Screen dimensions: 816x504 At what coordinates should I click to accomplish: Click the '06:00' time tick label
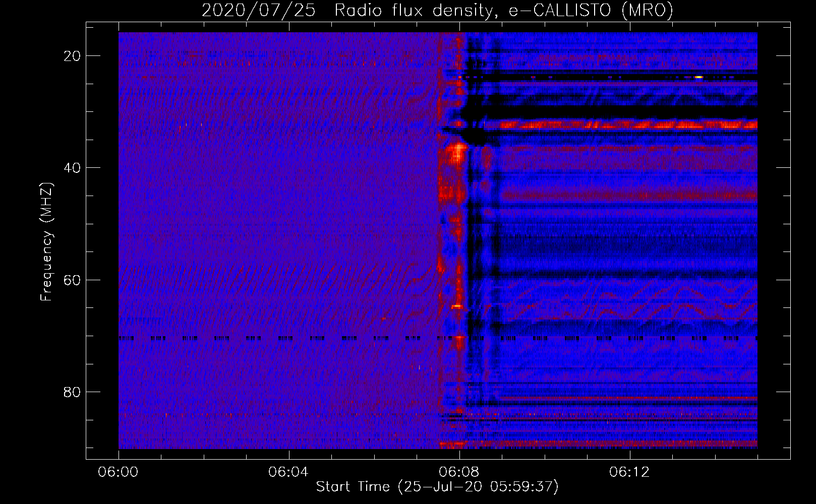[119, 472]
